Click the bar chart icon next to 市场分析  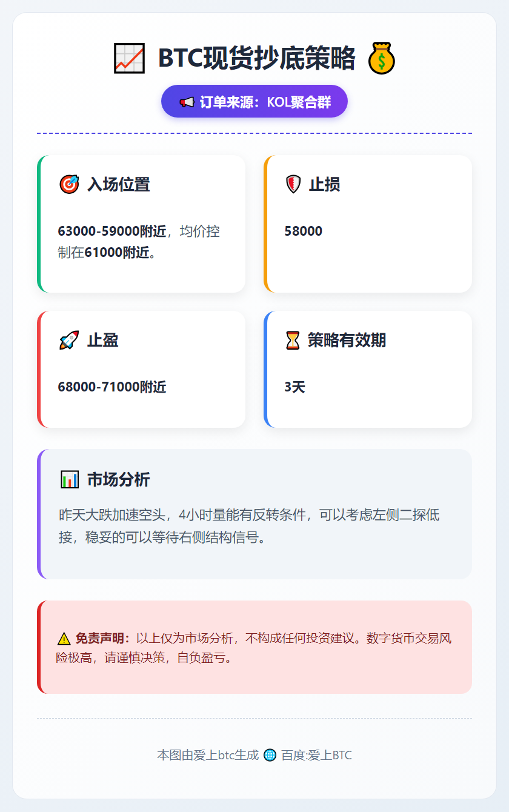[x=70, y=480]
